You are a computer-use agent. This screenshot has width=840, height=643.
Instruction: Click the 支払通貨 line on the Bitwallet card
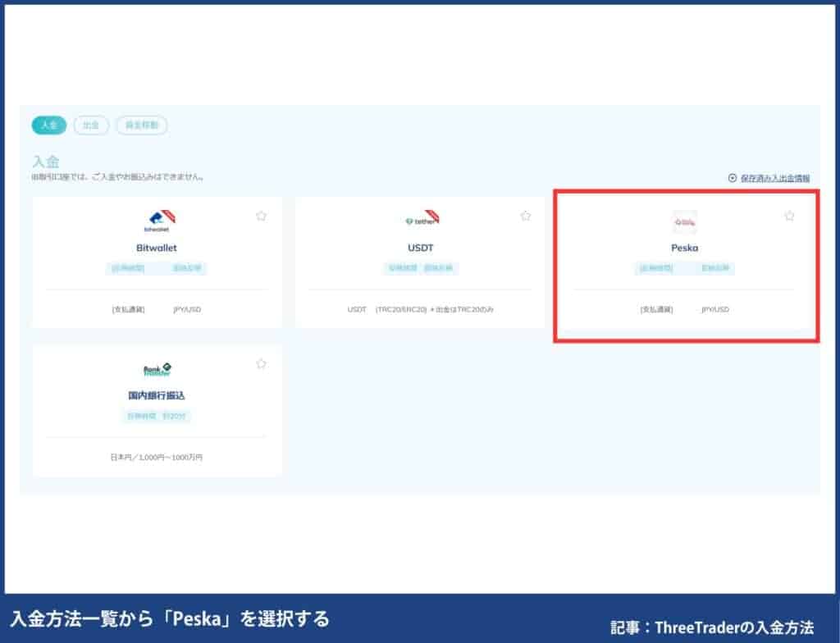point(157,309)
